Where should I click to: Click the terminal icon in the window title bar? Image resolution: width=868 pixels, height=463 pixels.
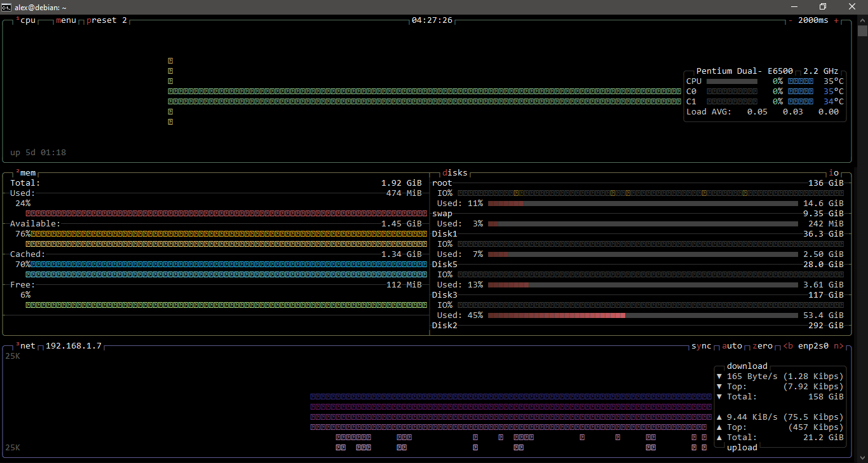point(6,6)
